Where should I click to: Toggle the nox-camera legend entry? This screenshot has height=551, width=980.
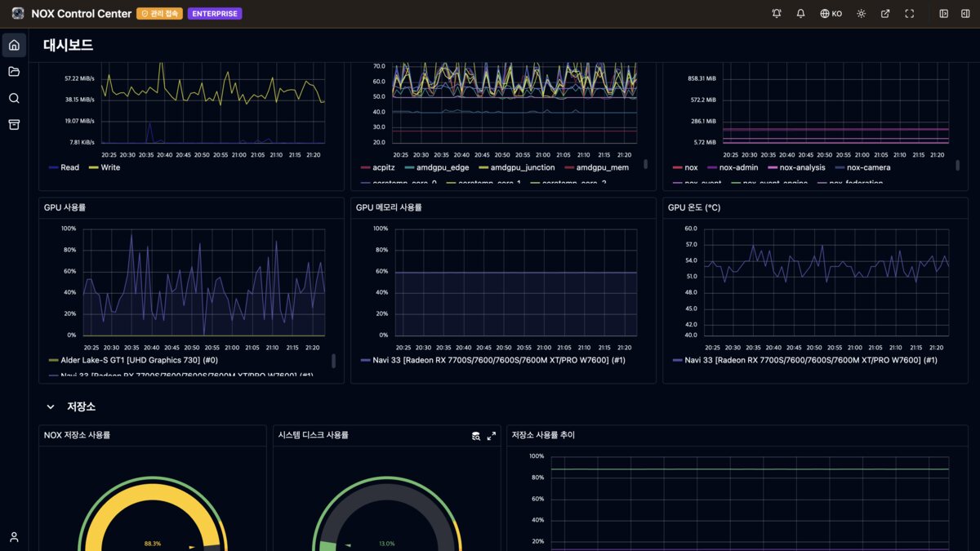[x=862, y=167]
